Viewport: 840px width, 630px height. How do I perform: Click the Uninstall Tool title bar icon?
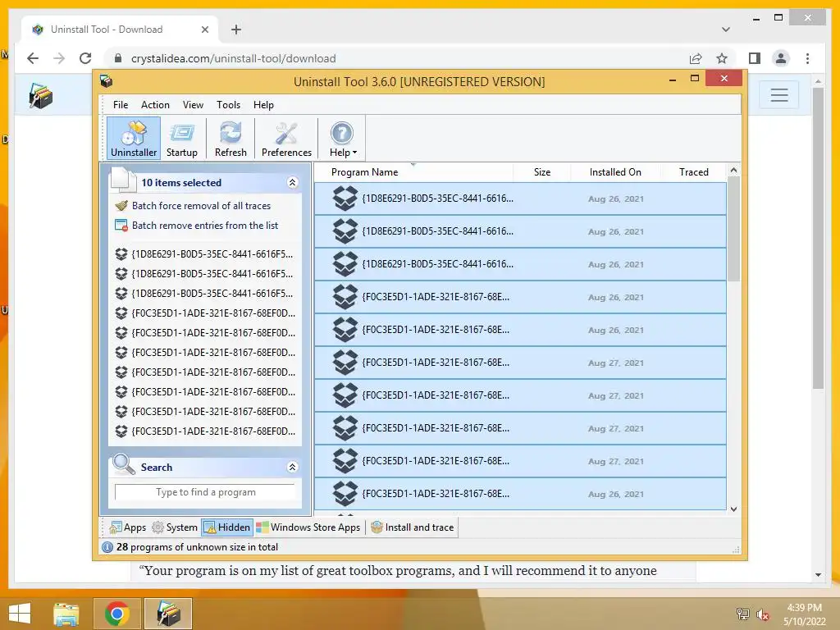pos(106,81)
